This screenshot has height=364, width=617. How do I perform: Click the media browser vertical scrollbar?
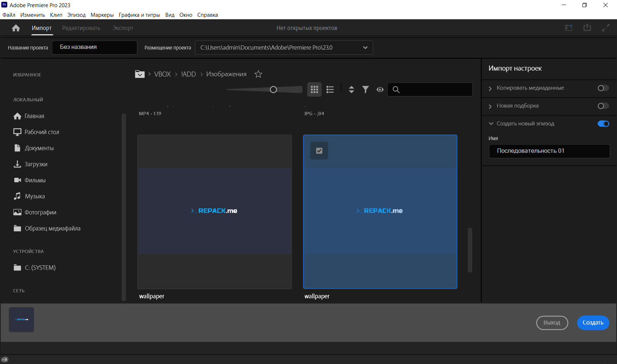tap(470, 250)
